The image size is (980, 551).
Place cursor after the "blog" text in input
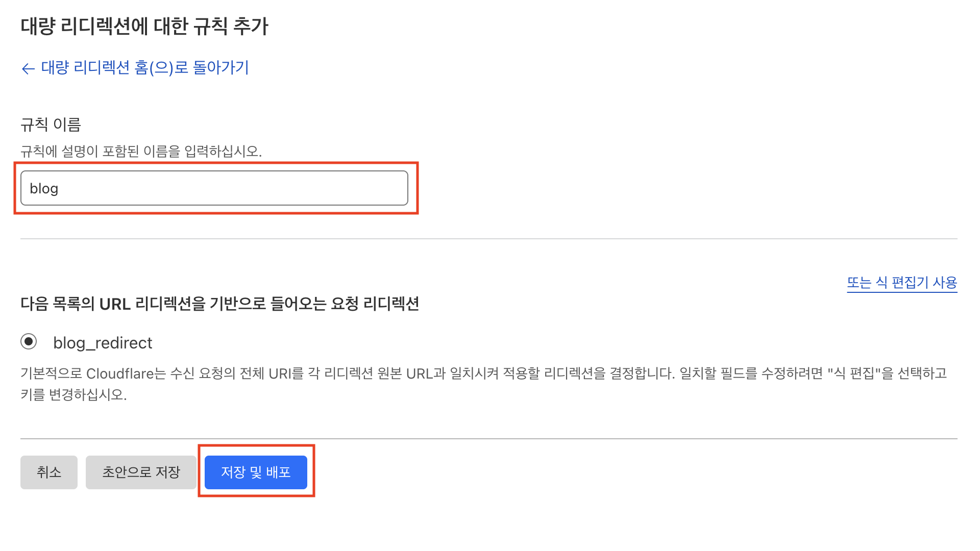pos(59,189)
